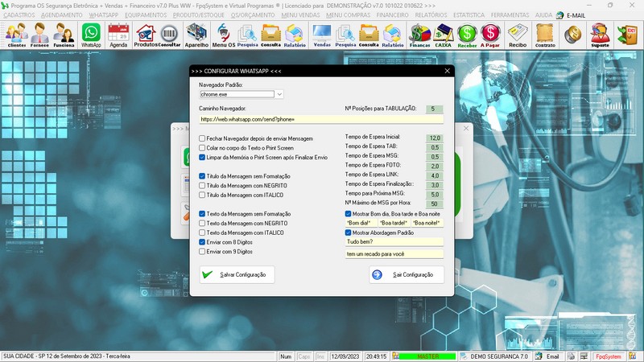Enable Título da Mensagem com NEGRITO
Image resolution: width=644 pixels, height=362 pixels.
click(202, 186)
